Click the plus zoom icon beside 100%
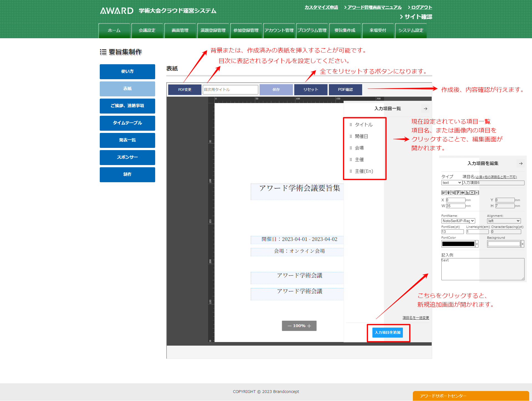Viewport: 532px width, 401px height. tap(309, 326)
